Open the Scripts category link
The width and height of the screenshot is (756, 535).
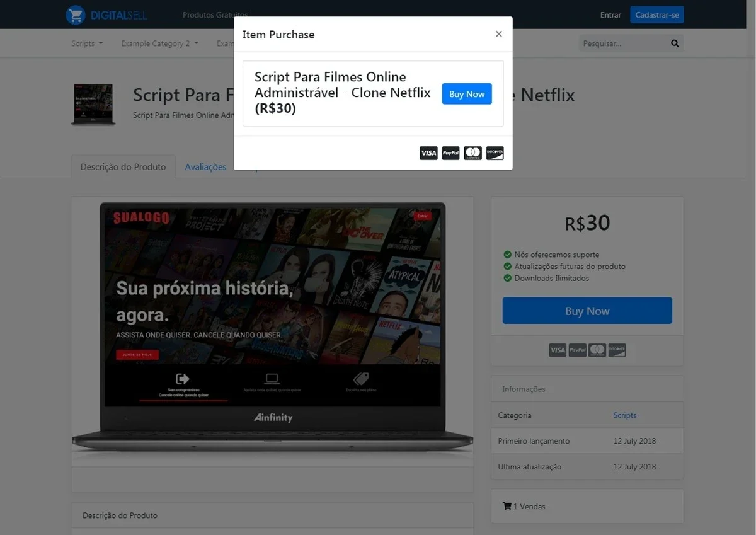click(625, 415)
